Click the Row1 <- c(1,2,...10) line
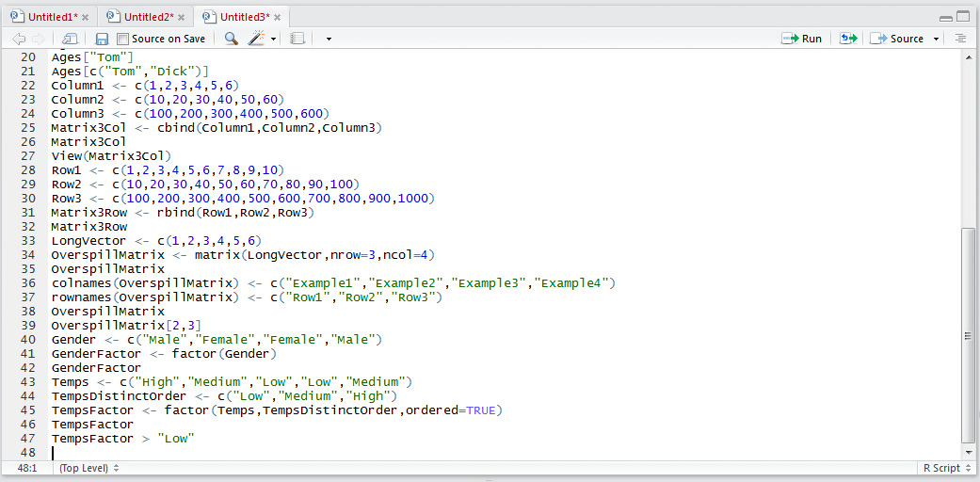The width and height of the screenshot is (980, 482). [169, 170]
